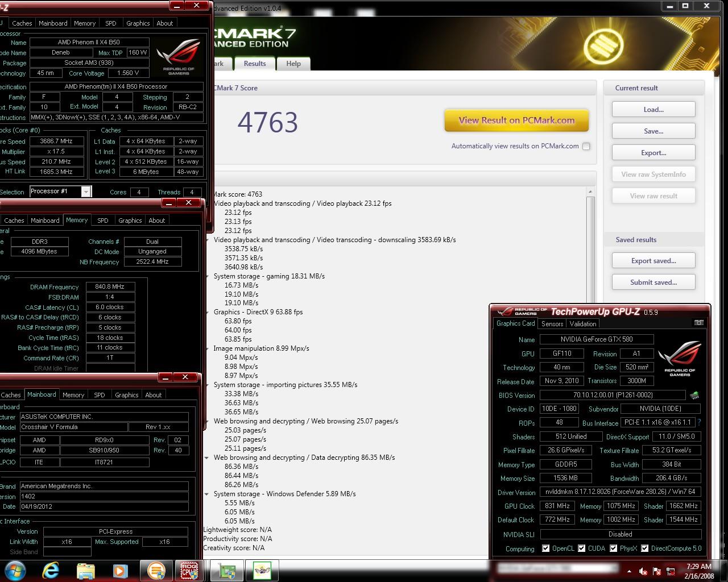Select Graphics Card tab in GPU-Z
This screenshot has height=582, width=728.
tap(516, 323)
